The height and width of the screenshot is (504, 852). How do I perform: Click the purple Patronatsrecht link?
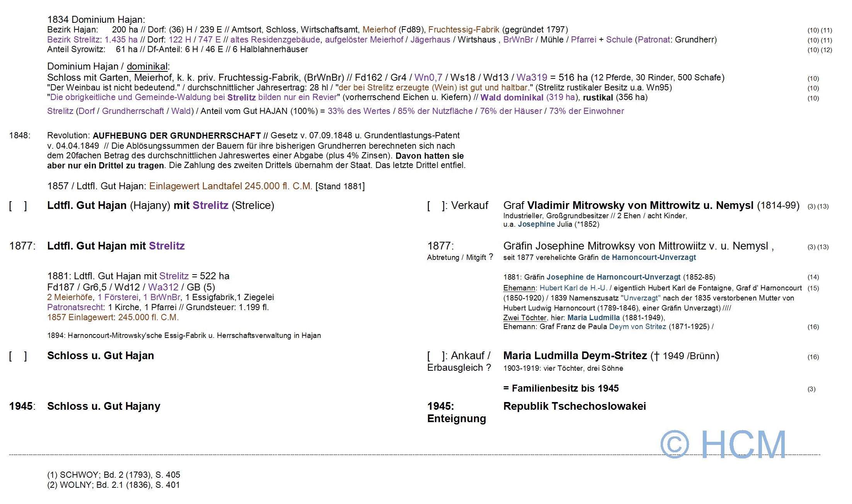(75, 307)
